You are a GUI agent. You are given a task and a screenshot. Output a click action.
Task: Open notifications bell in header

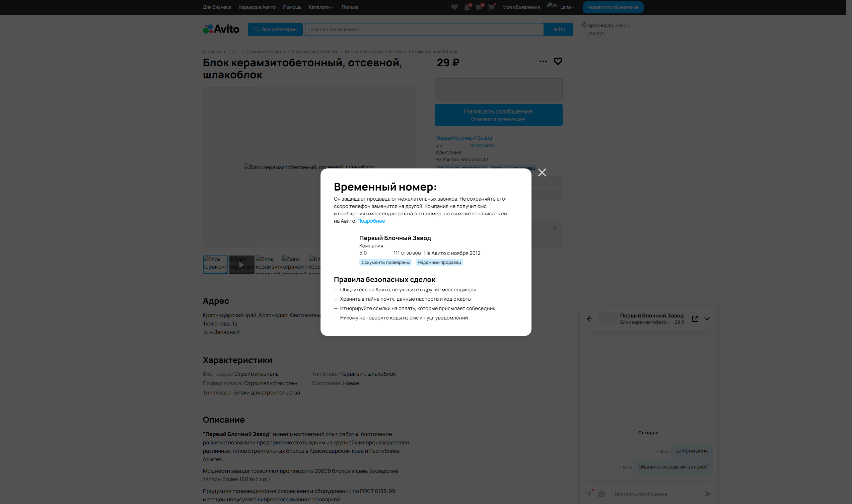click(467, 7)
